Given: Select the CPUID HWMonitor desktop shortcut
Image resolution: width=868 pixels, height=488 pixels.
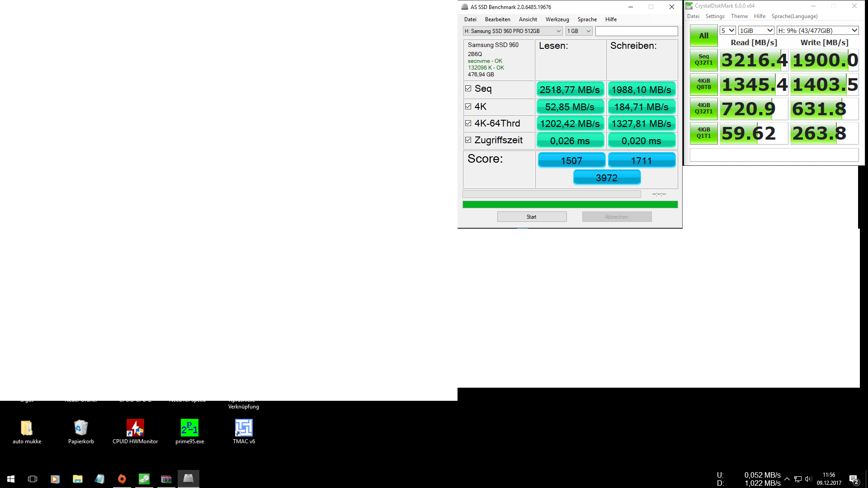Looking at the screenshot, I should click(x=135, y=432).
